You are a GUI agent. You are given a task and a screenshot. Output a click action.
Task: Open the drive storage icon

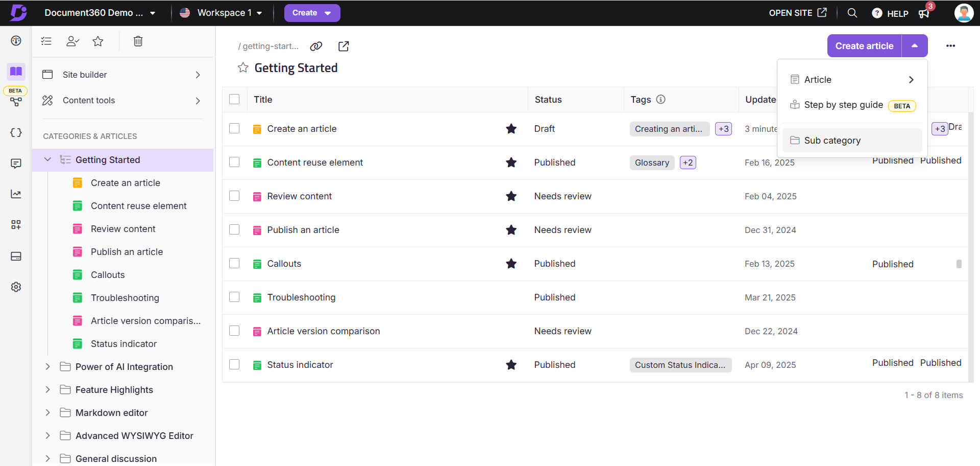[x=16, y=256]
